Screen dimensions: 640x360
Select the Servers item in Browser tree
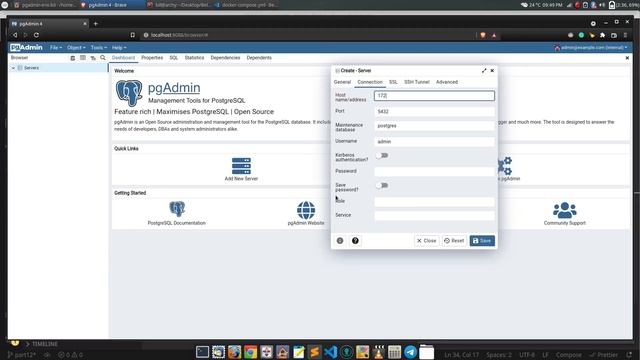[31, 68]
